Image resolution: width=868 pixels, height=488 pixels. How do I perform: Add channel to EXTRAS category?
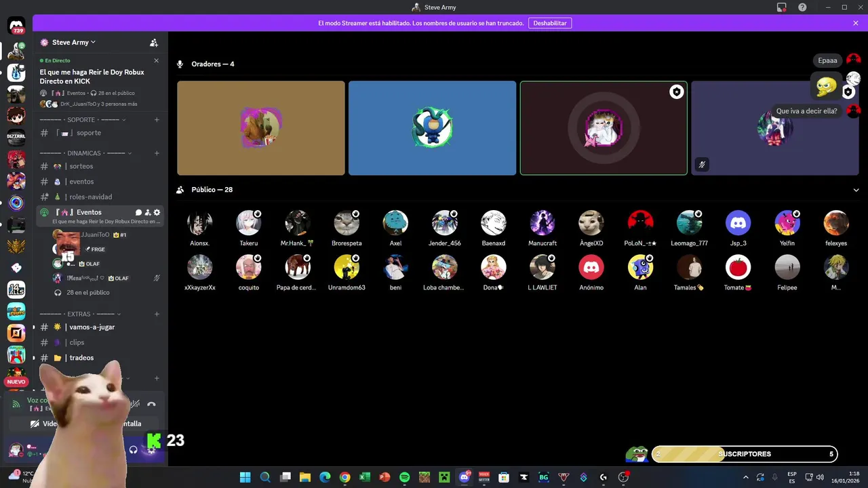tap(157, 314)
